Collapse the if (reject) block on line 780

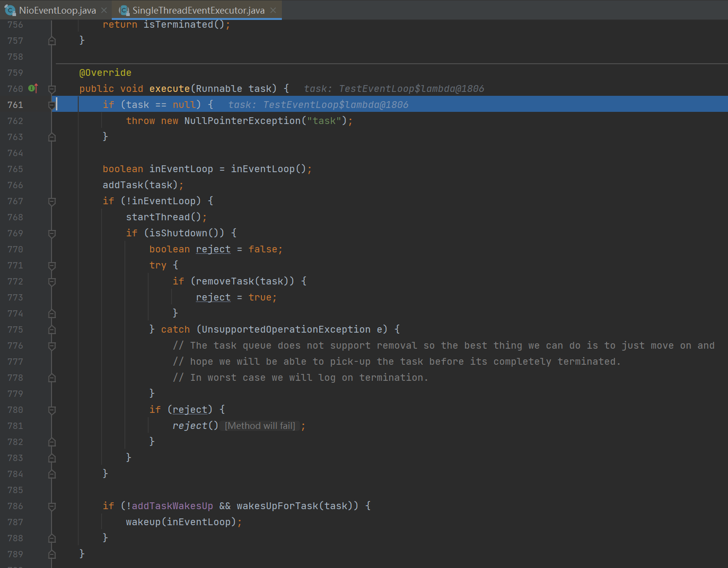52,410
